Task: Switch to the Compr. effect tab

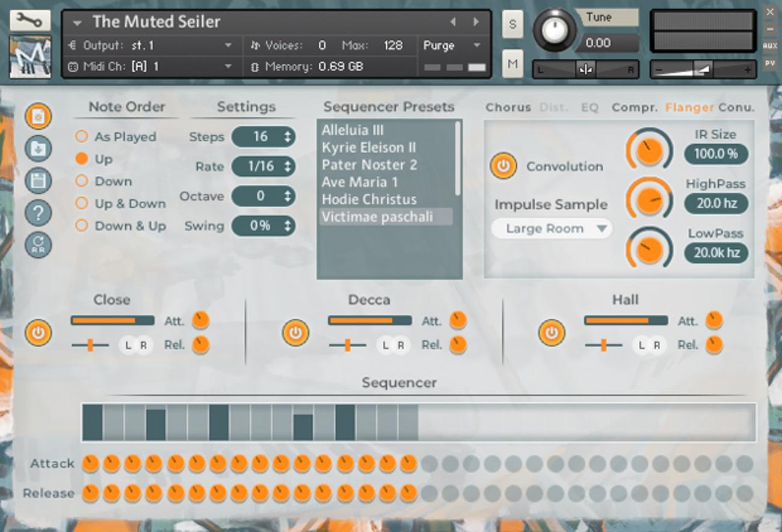Action: coord(635,108)
